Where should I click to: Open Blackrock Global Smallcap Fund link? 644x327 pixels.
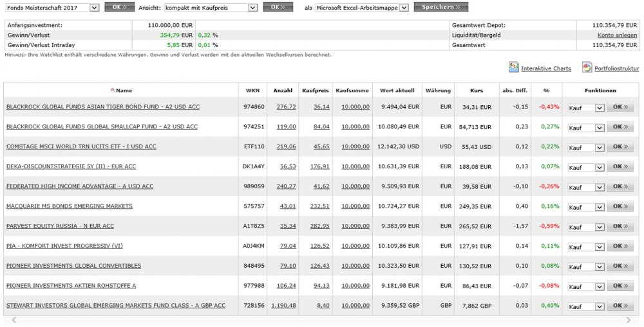[x=102, y=126]
